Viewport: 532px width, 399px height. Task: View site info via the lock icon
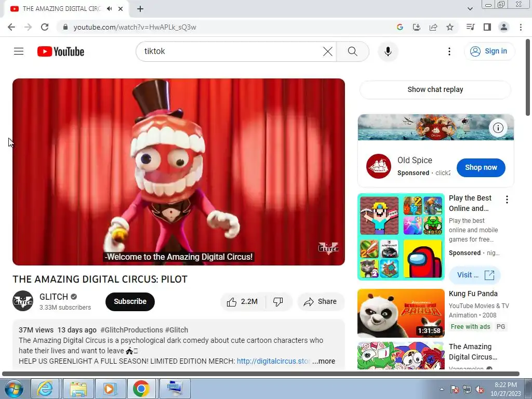pos(65,27)
